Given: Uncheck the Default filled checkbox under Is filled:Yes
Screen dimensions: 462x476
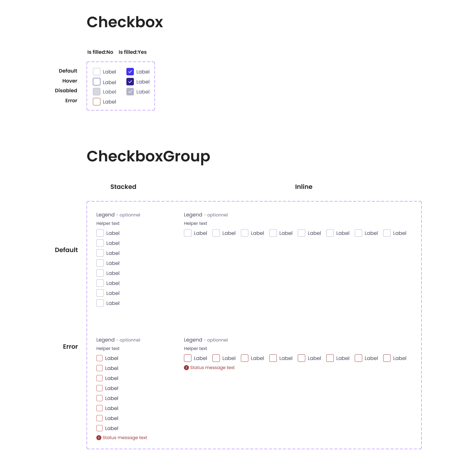Looking at the screenshot, I should click(x=130, y=72).
